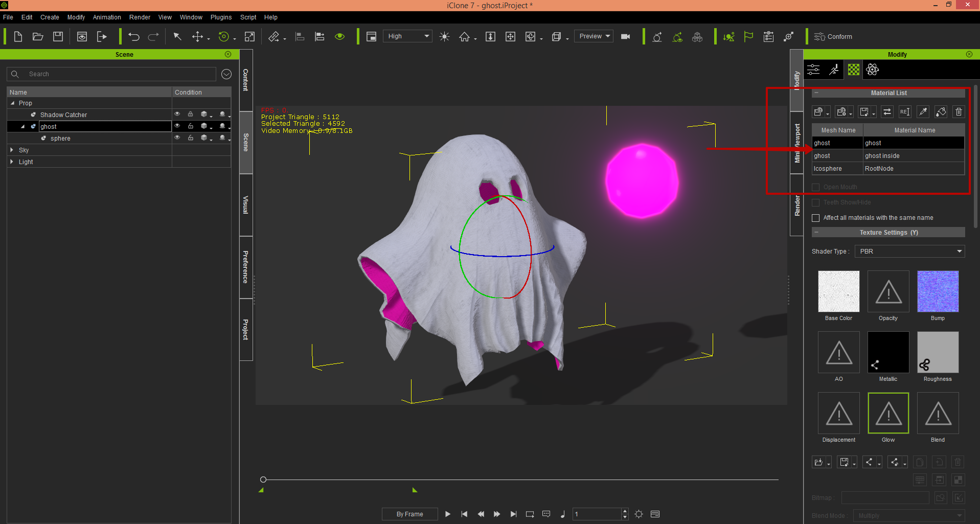The image size is (980, 524).
Task: Open the timeline panel icon
Action: [655, 514]
